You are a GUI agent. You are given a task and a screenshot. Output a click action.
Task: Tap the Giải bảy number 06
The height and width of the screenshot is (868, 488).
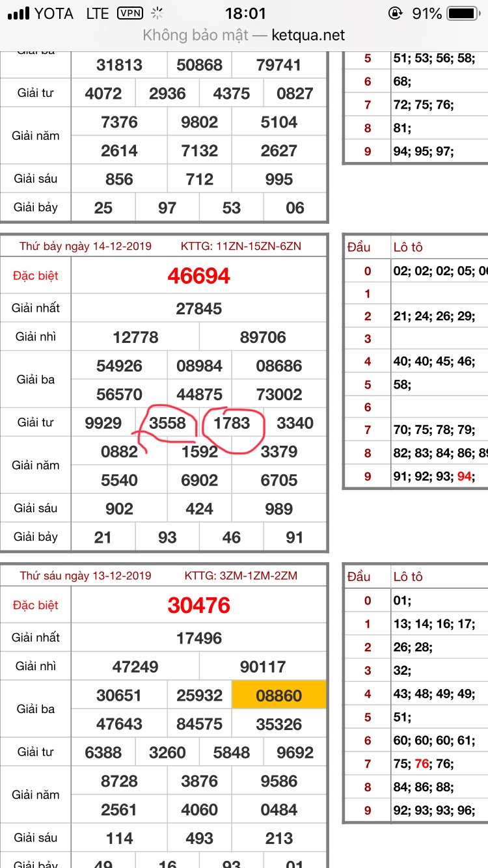[295, 208]
